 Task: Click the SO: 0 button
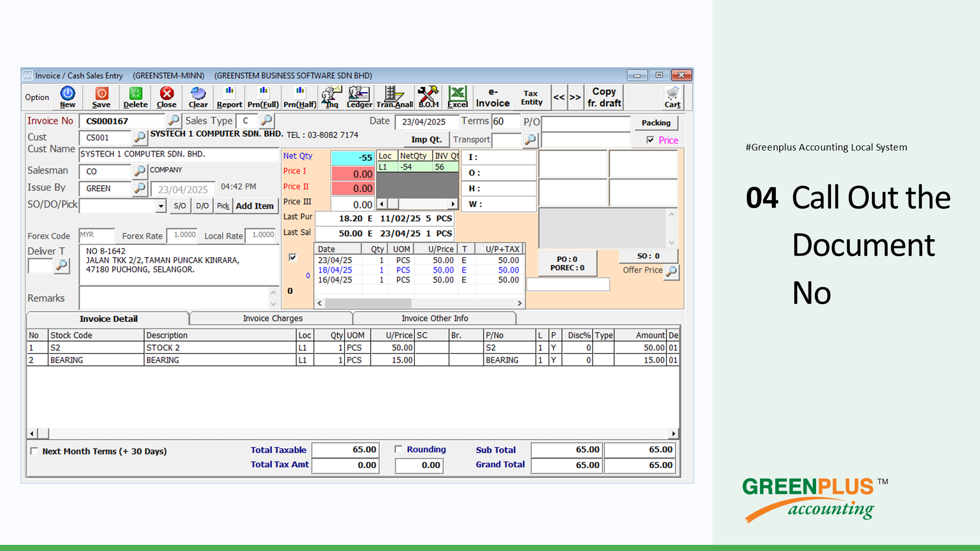click(x=648, y=256)
